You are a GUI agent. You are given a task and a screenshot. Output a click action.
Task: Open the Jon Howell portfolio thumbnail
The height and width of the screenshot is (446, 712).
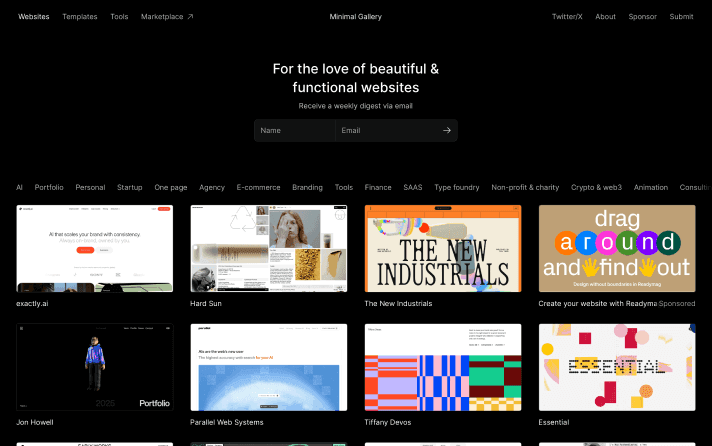click(94, 367)
